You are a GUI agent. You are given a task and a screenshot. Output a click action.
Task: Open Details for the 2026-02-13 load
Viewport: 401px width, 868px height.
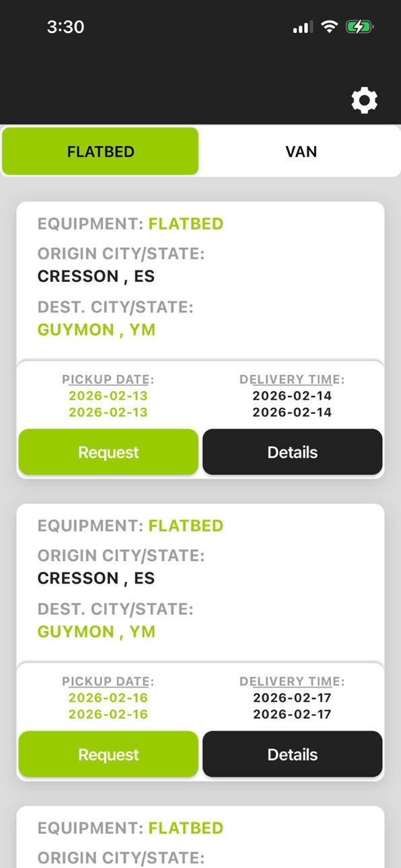point(292,452)
